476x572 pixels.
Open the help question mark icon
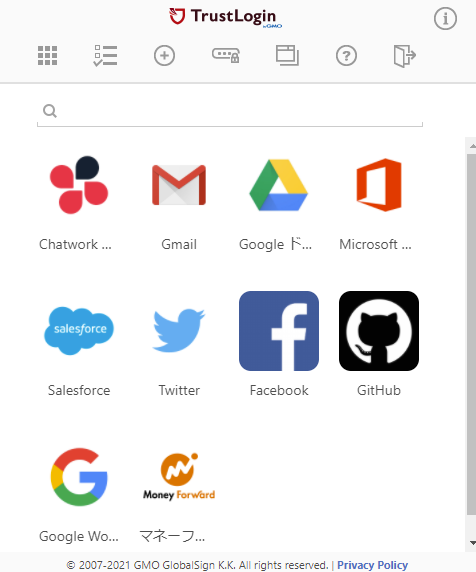point(346,56)
